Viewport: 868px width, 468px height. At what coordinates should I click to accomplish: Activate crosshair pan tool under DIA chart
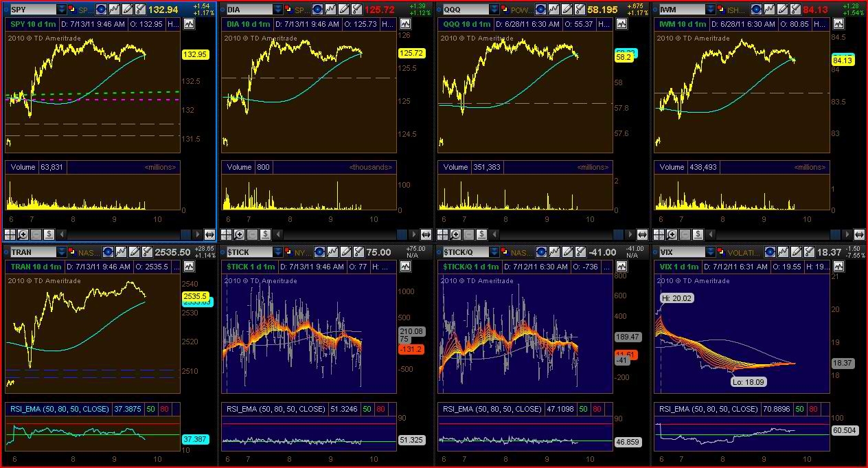tap(227, 234)
